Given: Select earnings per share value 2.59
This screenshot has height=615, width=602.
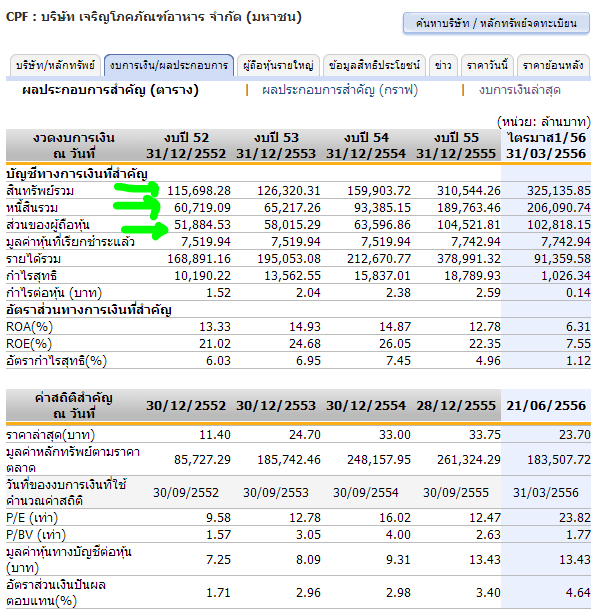Looking at the screenshot, I should point(488,293).
